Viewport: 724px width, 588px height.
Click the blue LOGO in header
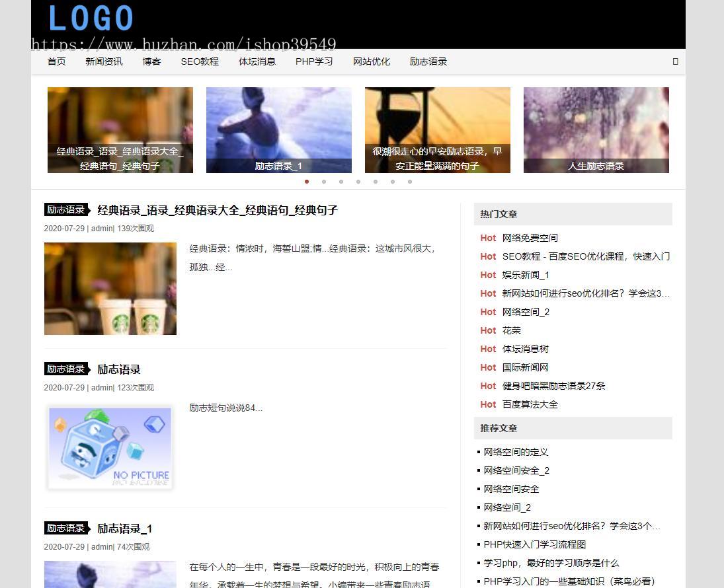point(91,18)
